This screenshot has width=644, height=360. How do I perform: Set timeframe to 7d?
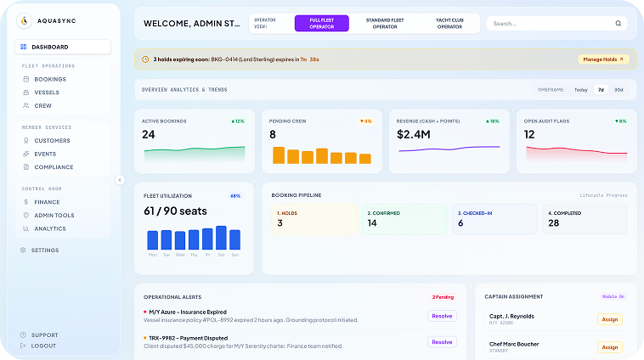pos(601,89)
